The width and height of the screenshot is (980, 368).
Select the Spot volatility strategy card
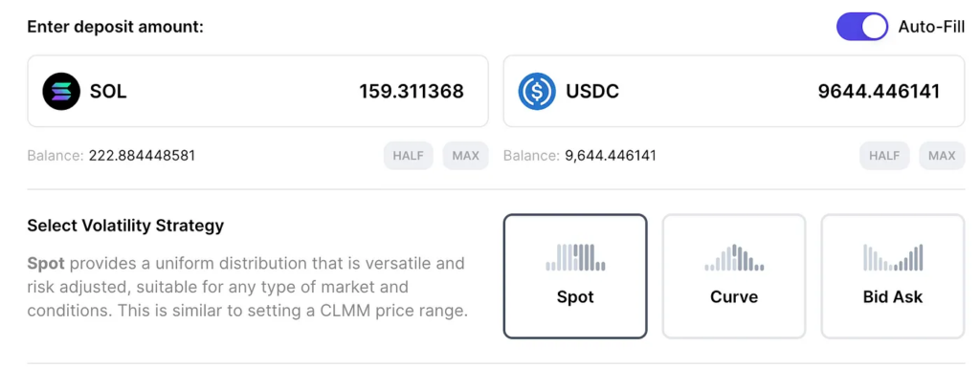tap(575, 276)
